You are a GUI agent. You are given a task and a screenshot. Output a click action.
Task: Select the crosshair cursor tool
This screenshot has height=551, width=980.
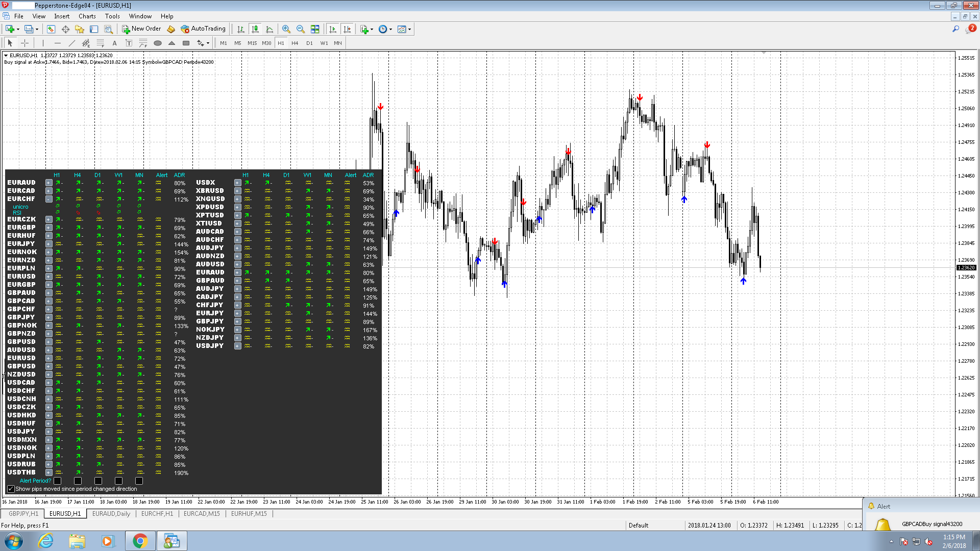24,43
